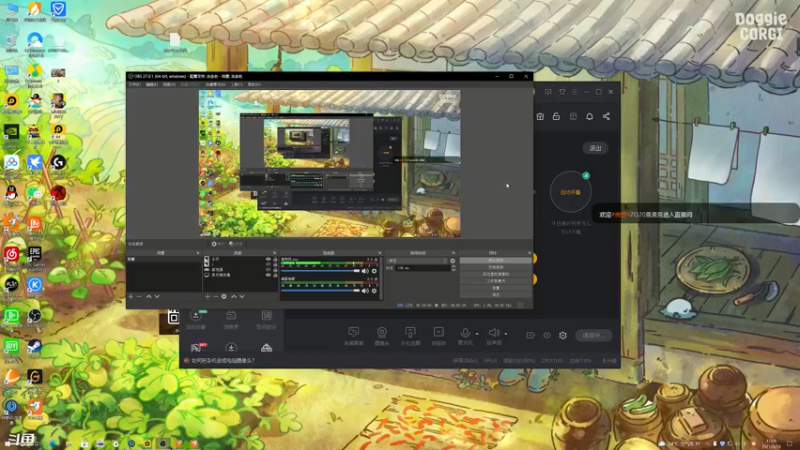Pop out the Scene Transitions dock via header icon
This screenshot has width=800, height=450.
coord(454,253)
